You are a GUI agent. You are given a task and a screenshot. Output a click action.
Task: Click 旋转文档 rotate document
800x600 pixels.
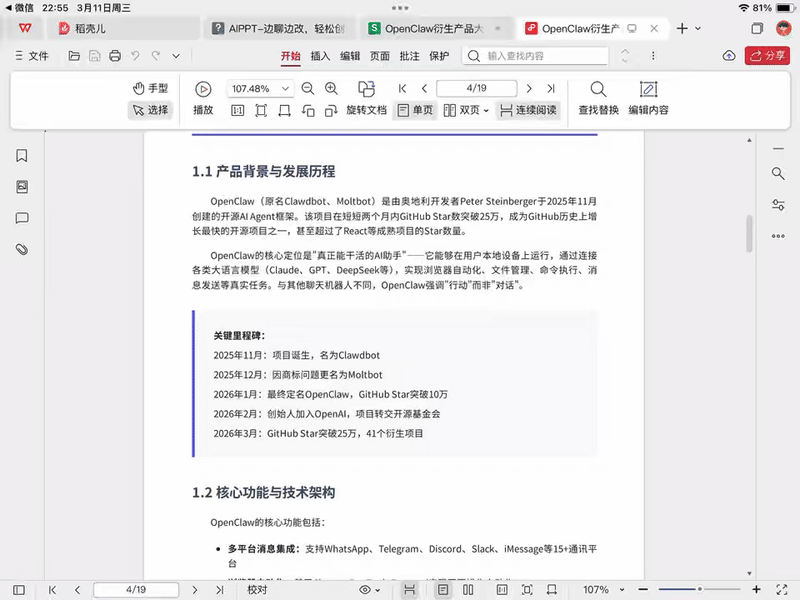coord(366,98)
